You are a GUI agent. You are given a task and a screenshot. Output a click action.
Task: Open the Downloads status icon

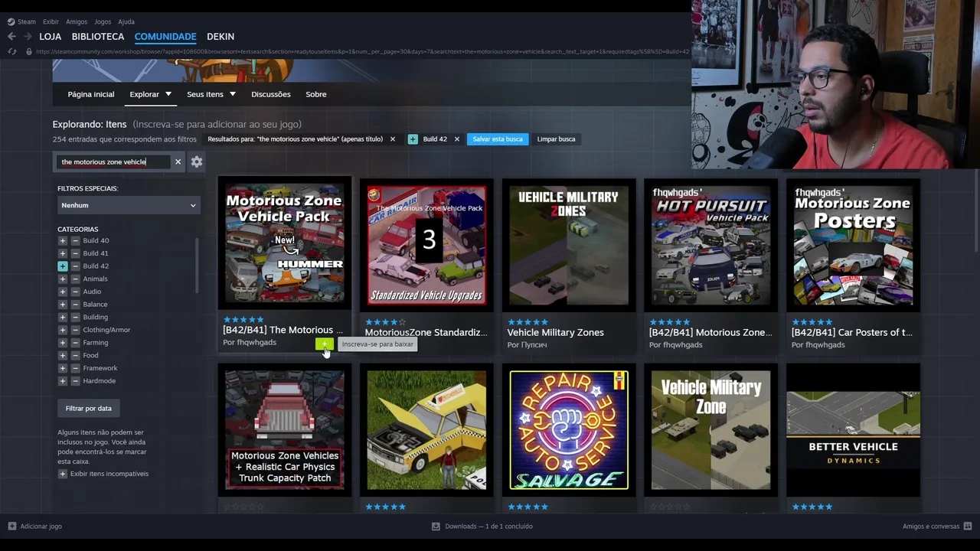click(x=436, y=527)
